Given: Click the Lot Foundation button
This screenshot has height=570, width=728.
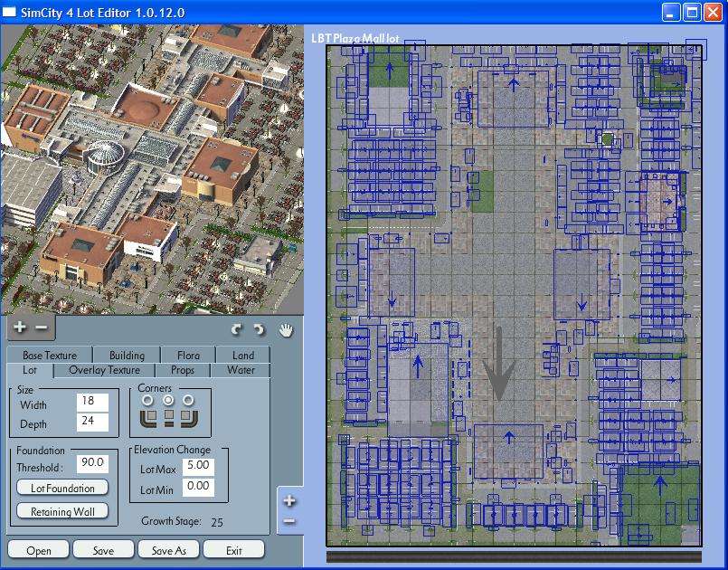Looking at the screenshot, I should point(62,488).
